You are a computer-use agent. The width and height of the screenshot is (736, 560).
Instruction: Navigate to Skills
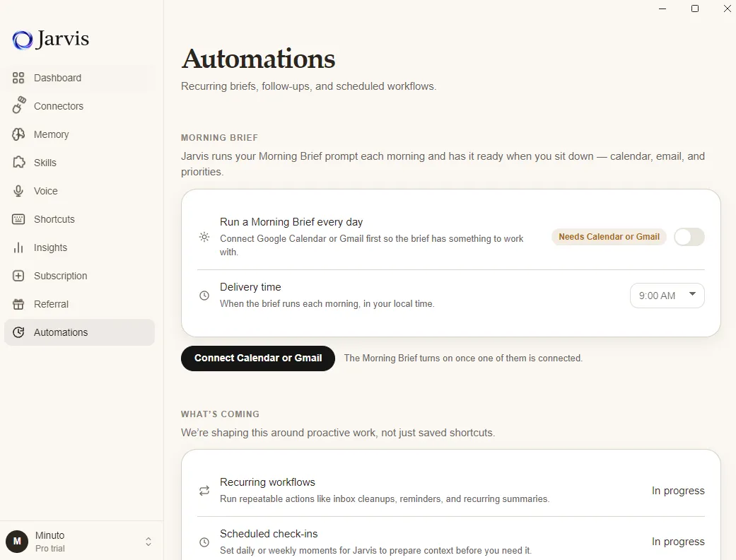(79, 163)
